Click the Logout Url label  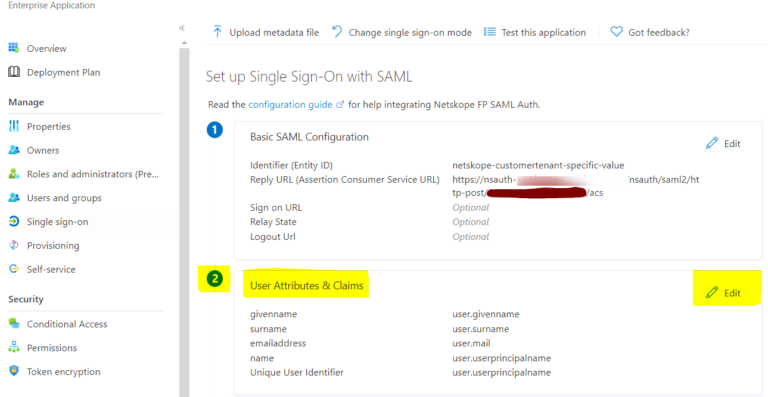click(273, 237)
